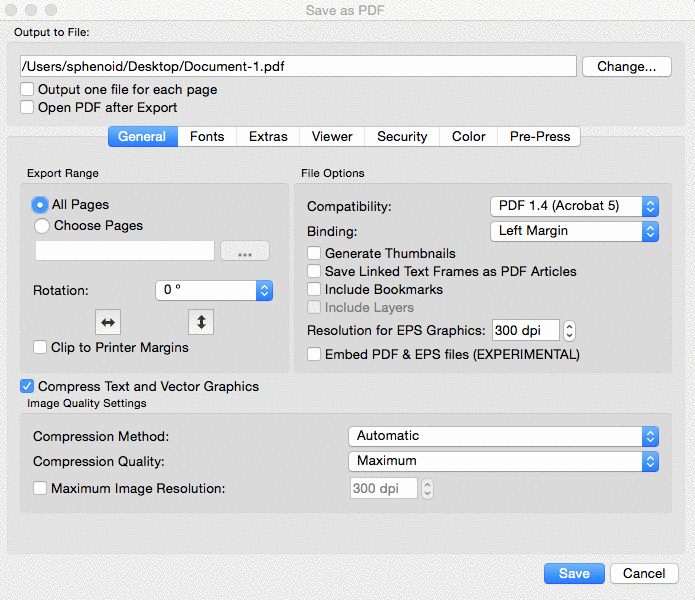
Task: Switch to the Fonts tab
Action: click(x=207, y=137)
